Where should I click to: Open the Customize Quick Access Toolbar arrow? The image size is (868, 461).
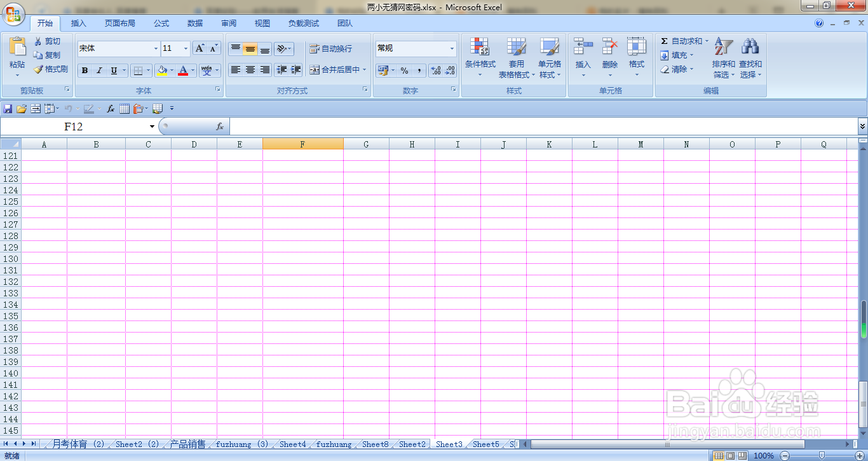tap(172, 109)
